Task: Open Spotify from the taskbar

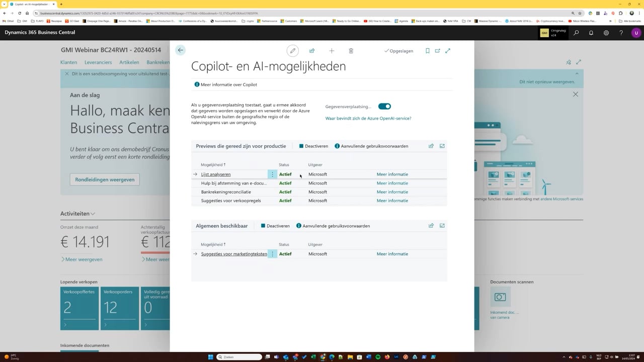Action: click(x=378, y=357)
